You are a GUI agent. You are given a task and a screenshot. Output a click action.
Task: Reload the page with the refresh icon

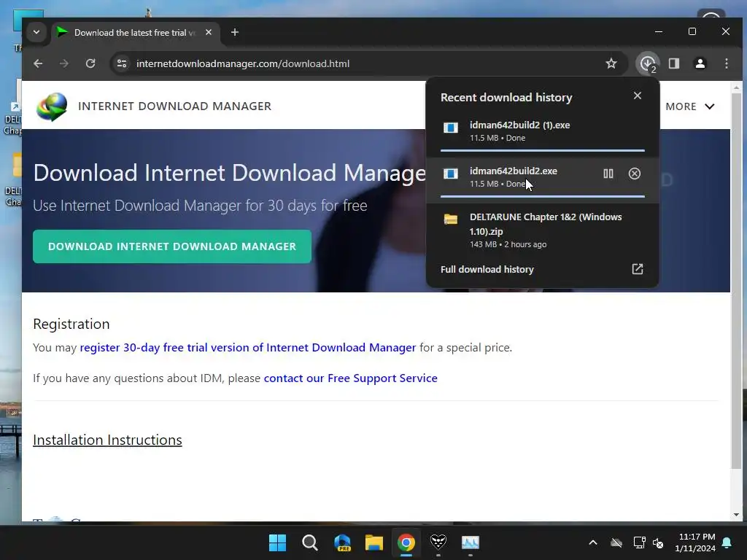pos(90,63)
